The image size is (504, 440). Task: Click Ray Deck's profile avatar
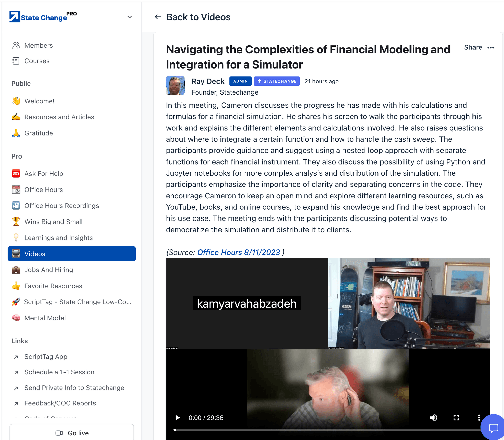175,85
